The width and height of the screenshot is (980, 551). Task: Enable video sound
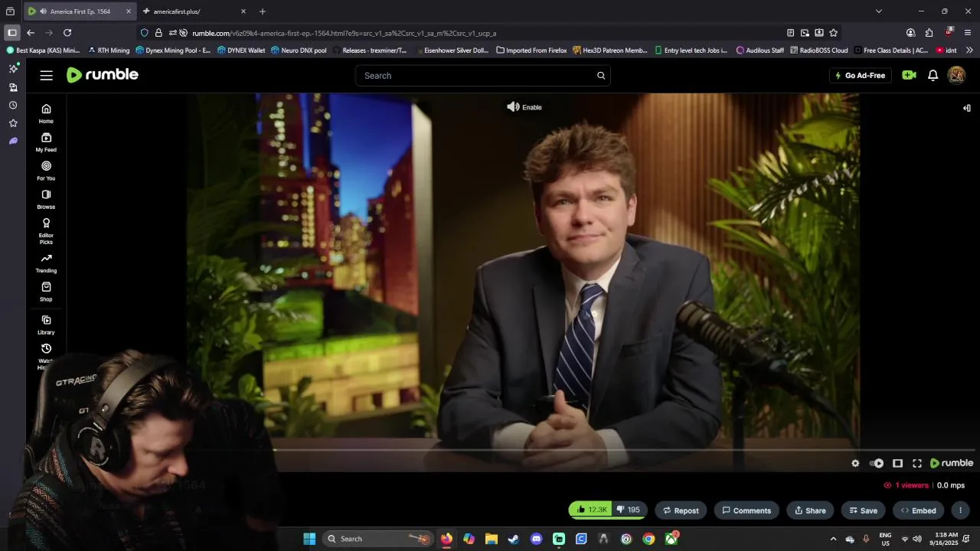click(524, 107)
